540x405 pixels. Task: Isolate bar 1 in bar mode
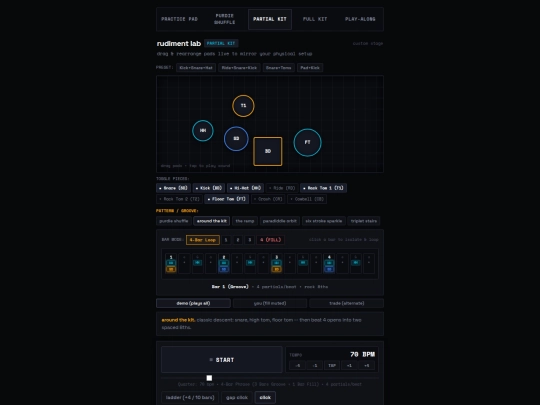coord(226,240)
